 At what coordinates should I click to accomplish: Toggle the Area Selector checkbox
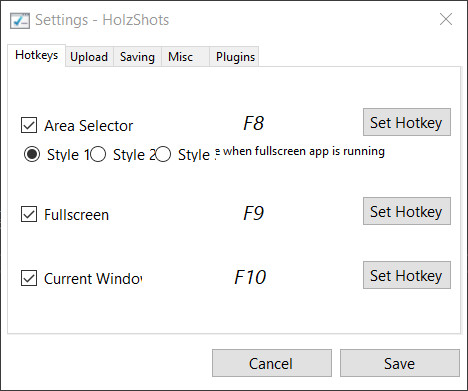tap(29, 125)
